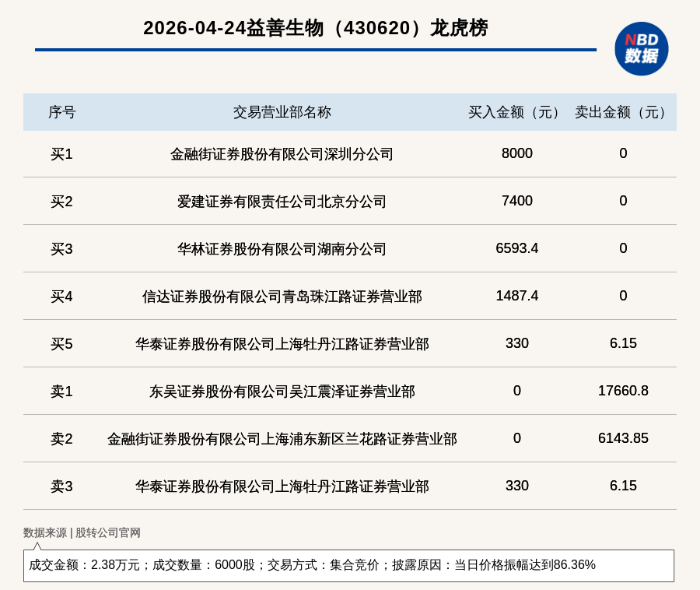Select 金融街证券股份有限公司深圳分公司 entry

pyautogui.click(x=282, y=154)
